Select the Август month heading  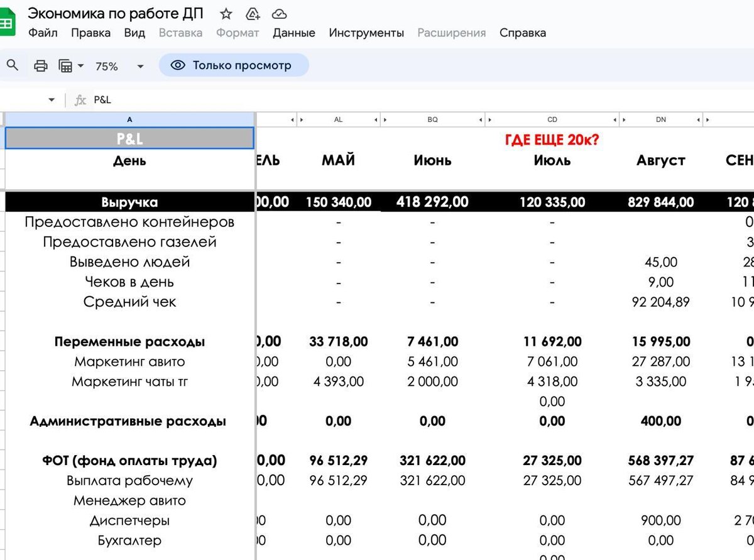click(x=661, y=160)
